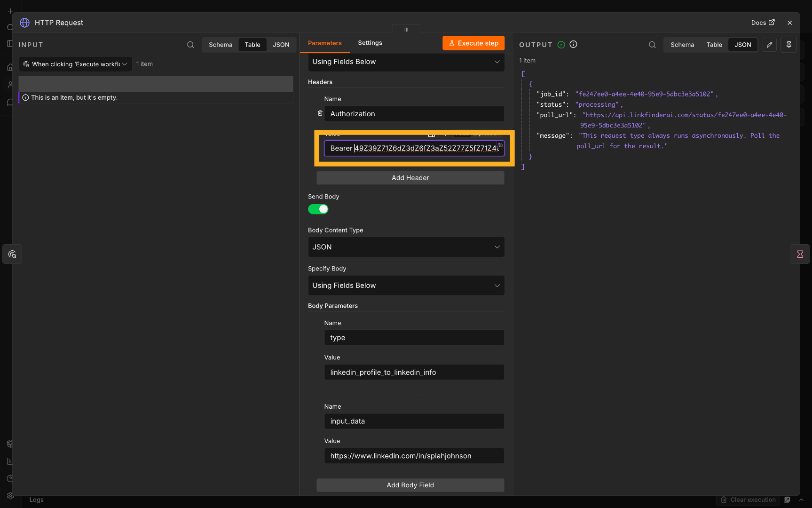This screenshot has height=508, width=812.
Task: Click the globe HTTP Request node icon
Action: (x=24, y=23)
